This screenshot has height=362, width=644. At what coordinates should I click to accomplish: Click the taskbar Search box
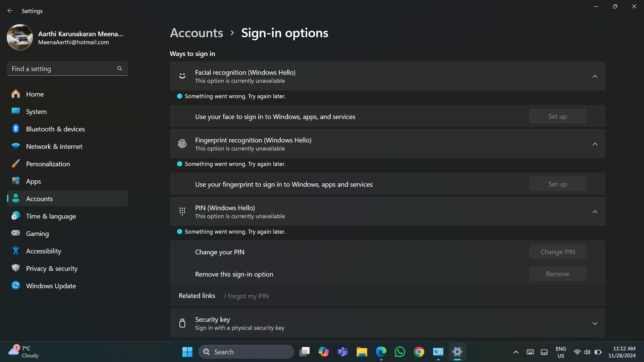[246, 352]
